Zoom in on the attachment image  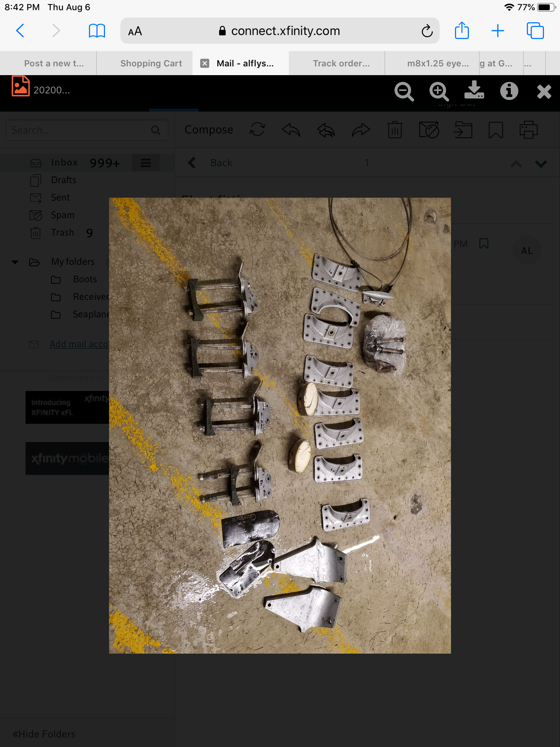(439, 91)
